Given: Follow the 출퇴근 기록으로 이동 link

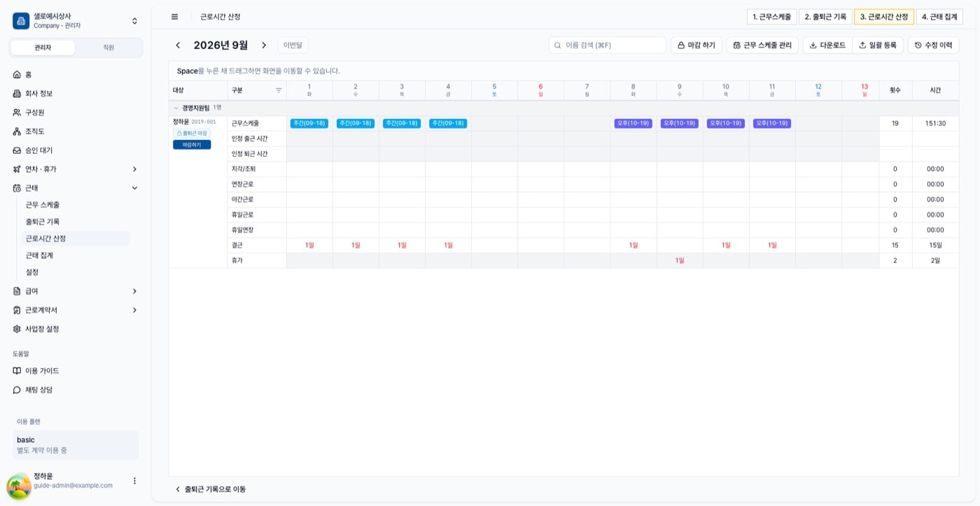Looking at the screenshot, I should point(211,489).
